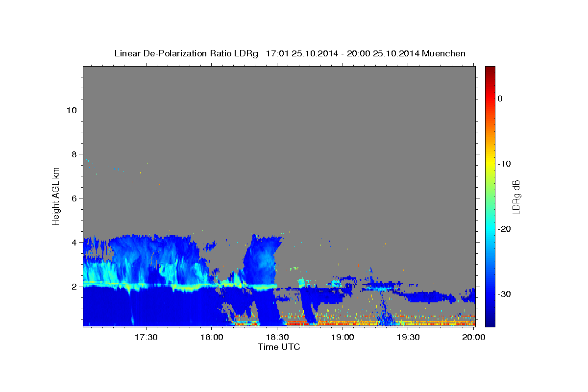The height and width of the screenshot is (392, 588).
Task: Select the 20:00 time tick label
Action: click(x=474, y=338)
